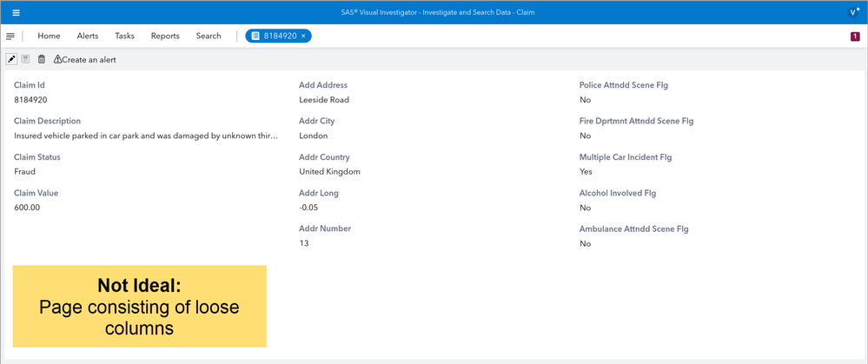Click Create an alert button
This screenshot has width=868, height=364.
click(x=84, y=60)
